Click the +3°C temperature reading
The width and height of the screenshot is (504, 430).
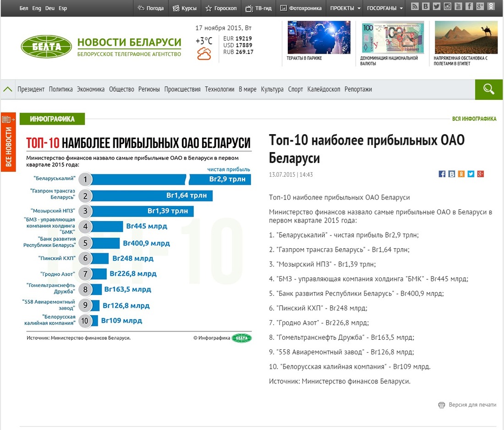coord(204,41)
